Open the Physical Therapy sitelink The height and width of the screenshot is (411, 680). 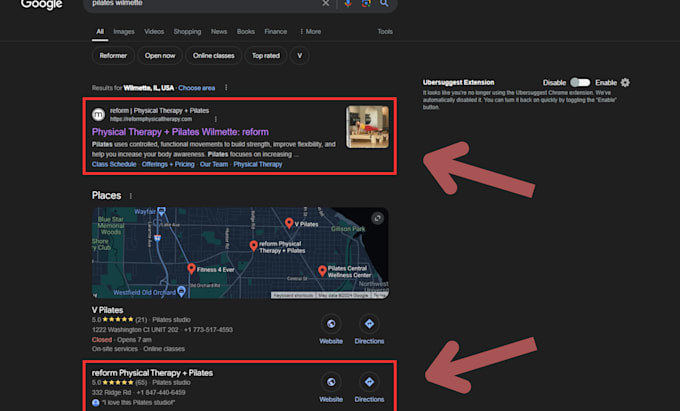[258, 164]
